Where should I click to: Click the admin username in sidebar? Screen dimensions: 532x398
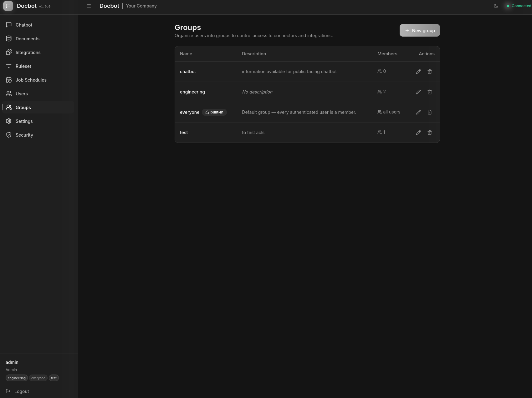point(12,362)
